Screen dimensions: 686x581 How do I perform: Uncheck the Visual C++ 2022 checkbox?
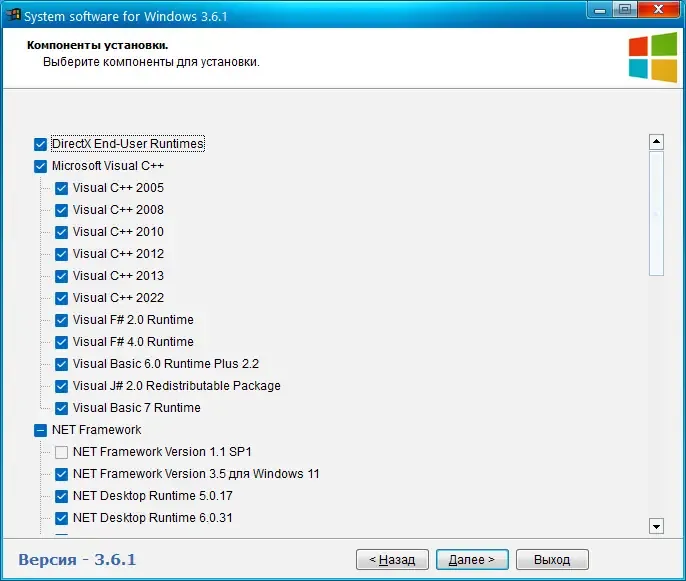tap(61, 298)
